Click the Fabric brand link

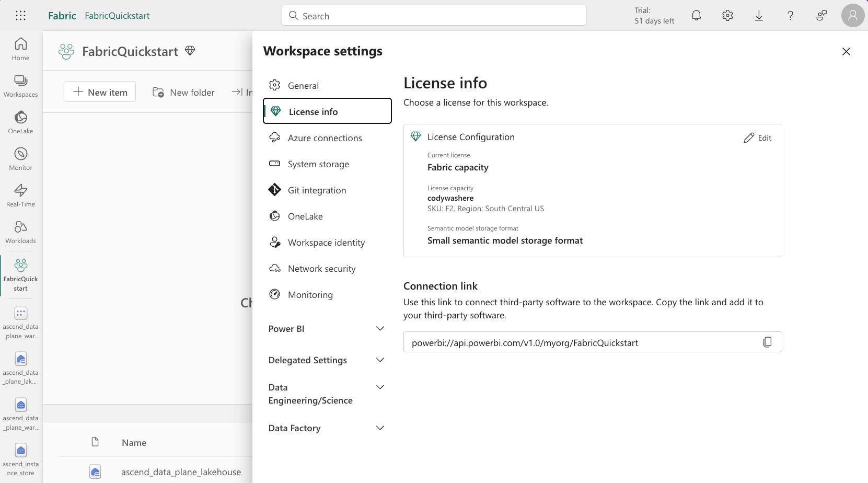click(62, 16)
